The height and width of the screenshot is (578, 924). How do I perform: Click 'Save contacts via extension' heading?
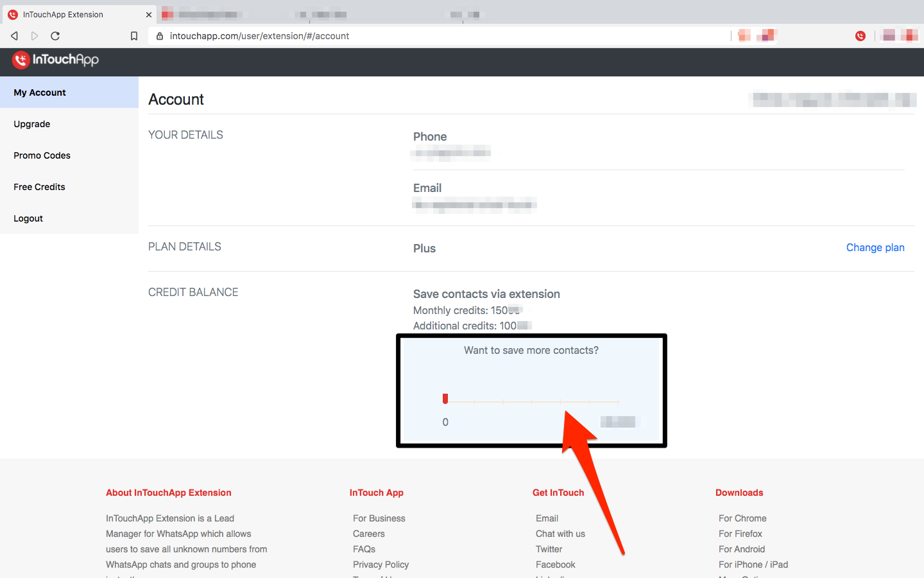tap(486, 294)
